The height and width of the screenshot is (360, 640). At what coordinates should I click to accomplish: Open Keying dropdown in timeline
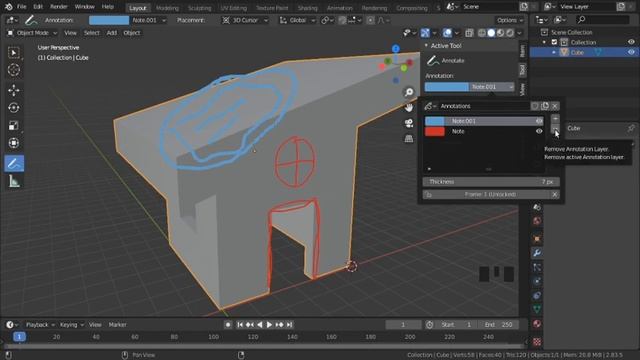(71, 324)
